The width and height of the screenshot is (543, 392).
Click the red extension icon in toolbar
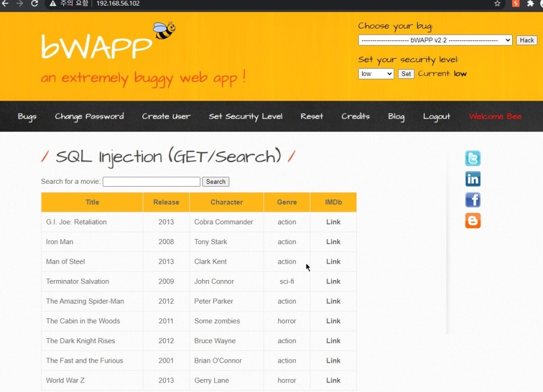pyautogui.click(x=515, y=3)
